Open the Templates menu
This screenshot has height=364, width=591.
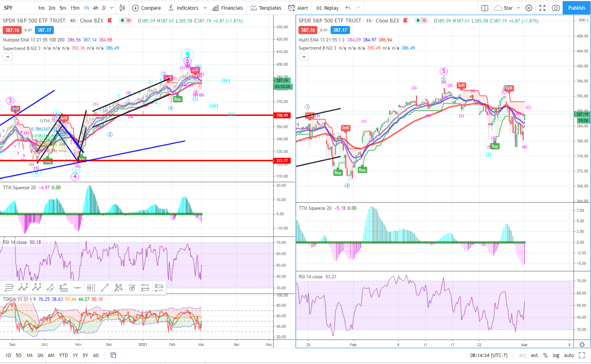266,8
